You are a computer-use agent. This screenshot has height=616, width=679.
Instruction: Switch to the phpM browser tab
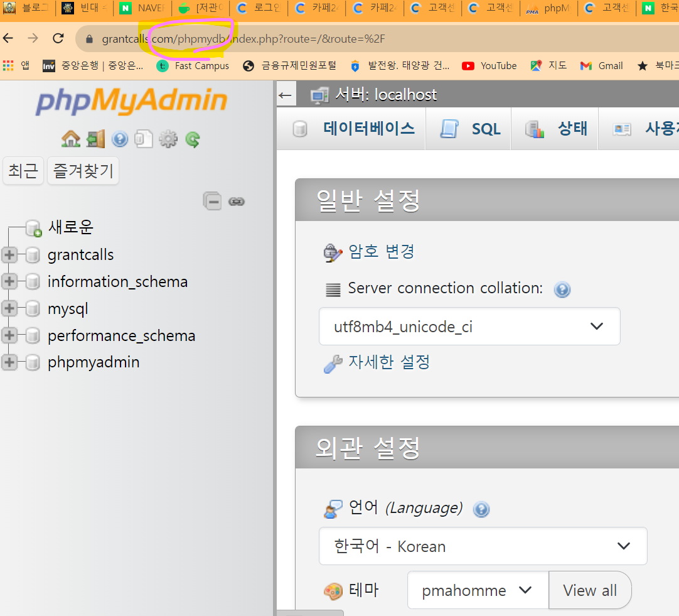[548, 8]
